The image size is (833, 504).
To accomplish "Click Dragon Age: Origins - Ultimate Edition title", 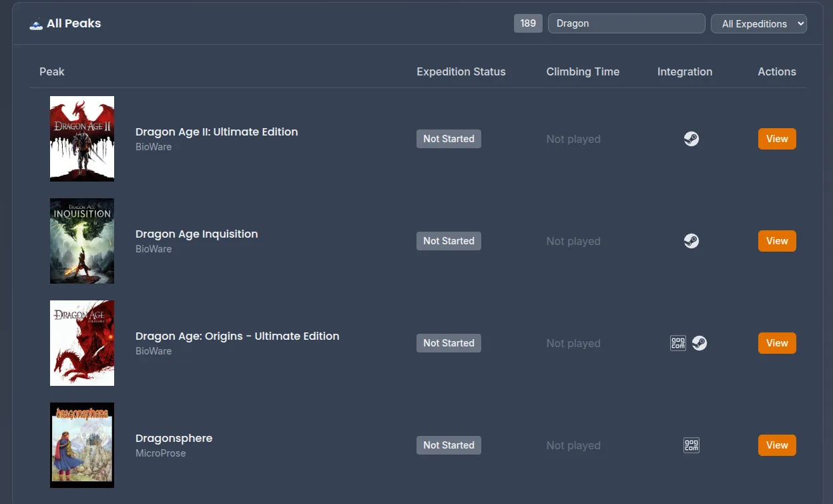I will (238, 336).
